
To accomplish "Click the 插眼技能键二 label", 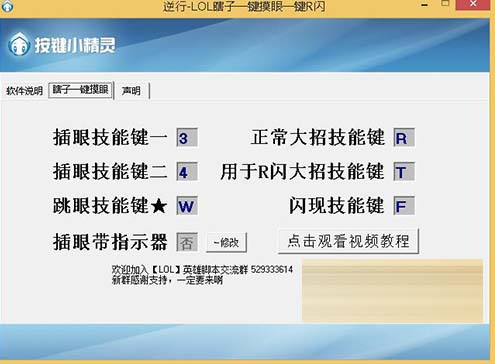I will (x=110, y=171).
